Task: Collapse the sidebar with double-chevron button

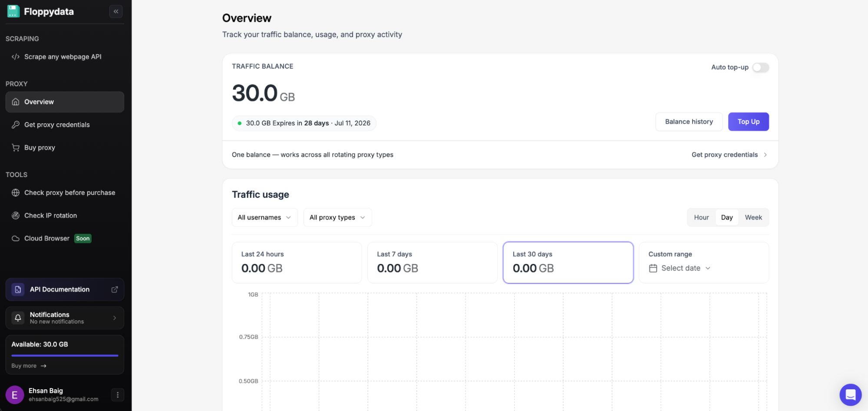Action: point(116,11)
